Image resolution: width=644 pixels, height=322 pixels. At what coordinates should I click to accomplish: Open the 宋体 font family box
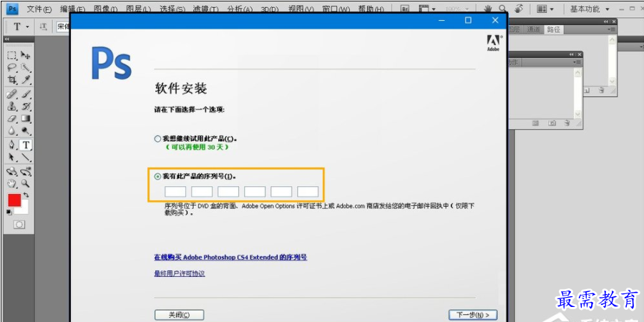click(63, 26)
